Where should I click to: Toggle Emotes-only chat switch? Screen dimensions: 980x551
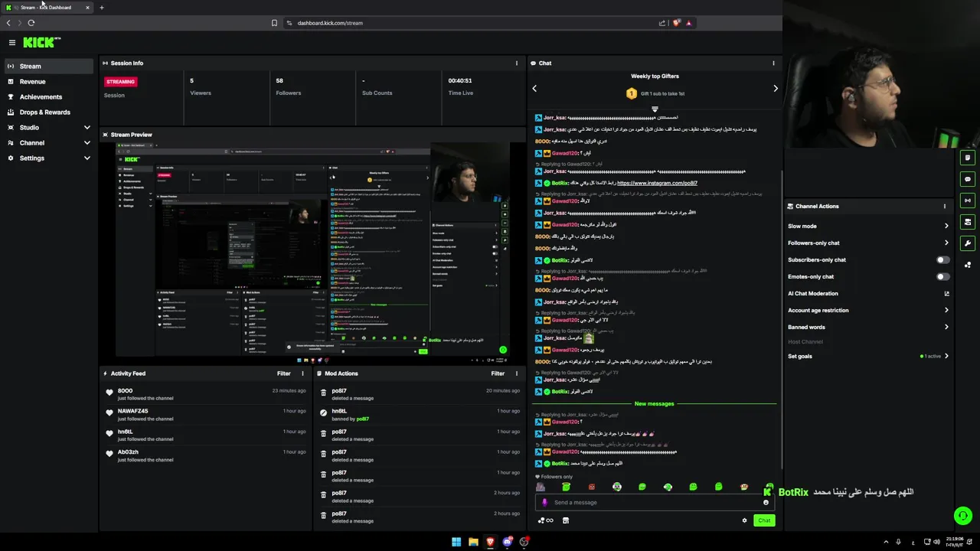943,277
